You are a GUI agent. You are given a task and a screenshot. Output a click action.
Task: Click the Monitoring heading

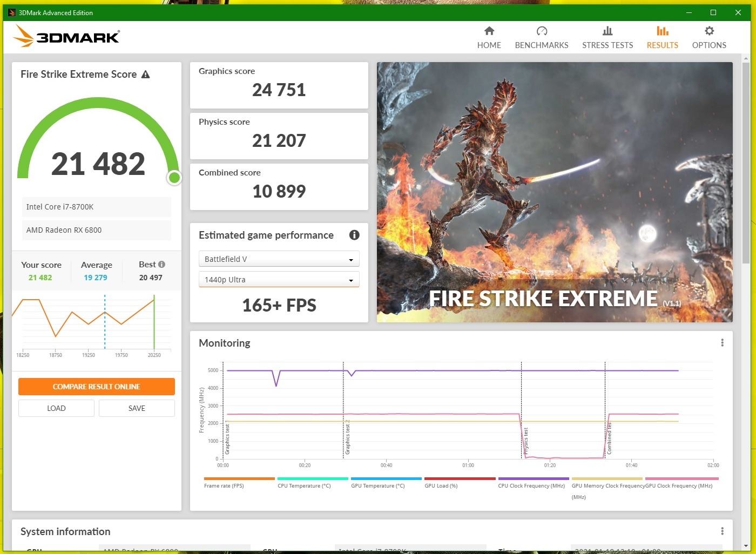pyautogui.click(x=225, y=343)
